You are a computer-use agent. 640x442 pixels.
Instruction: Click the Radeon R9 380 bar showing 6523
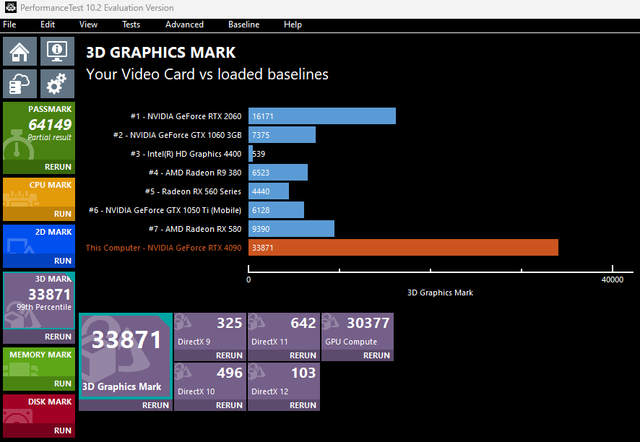coord(278,172)
